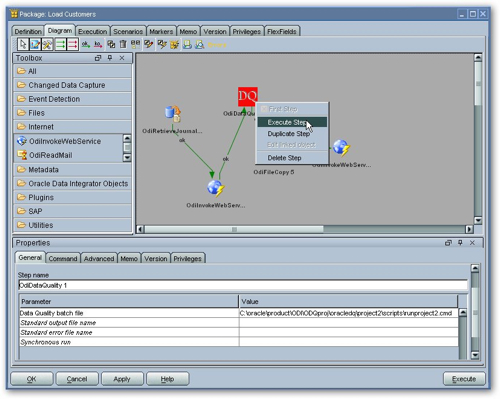Click the orange starburst toolbar icon

(x=174, y=44)
